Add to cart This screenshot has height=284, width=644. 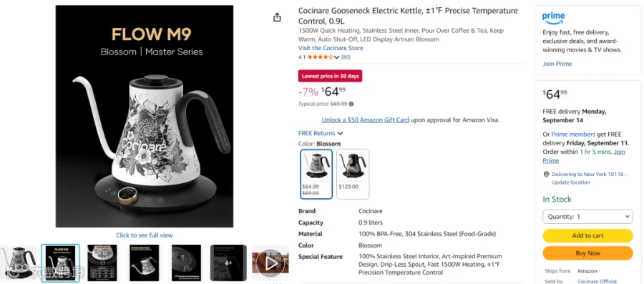[587, 235]
